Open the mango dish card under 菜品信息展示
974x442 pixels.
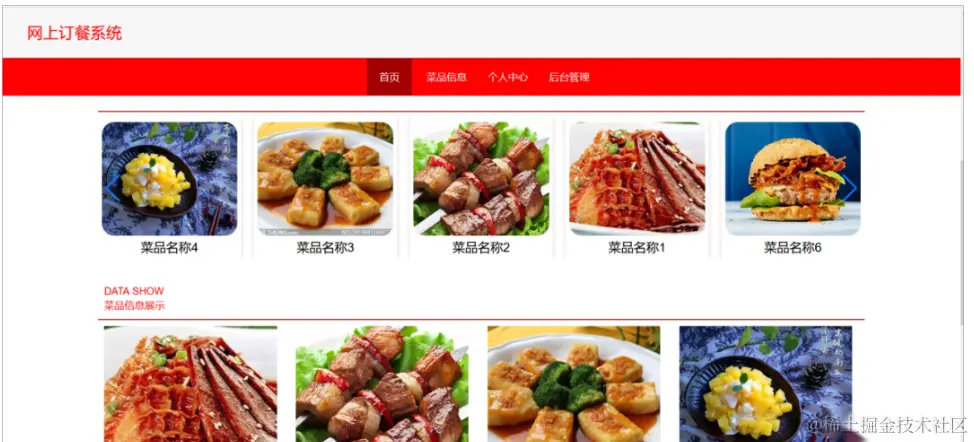point(766,384)
